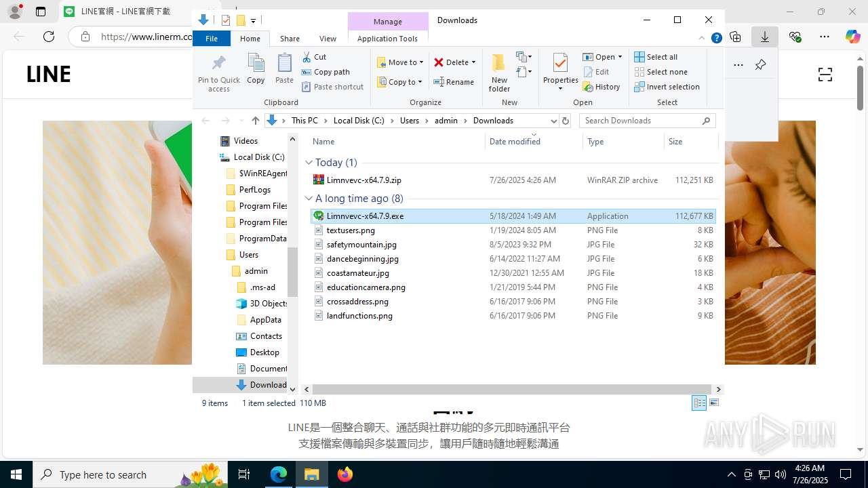Image resolution: width=868 pixels, height=488 pixels.
Task: Open Edge Downloads toolbar icon
Action: [x=764, y=37]
